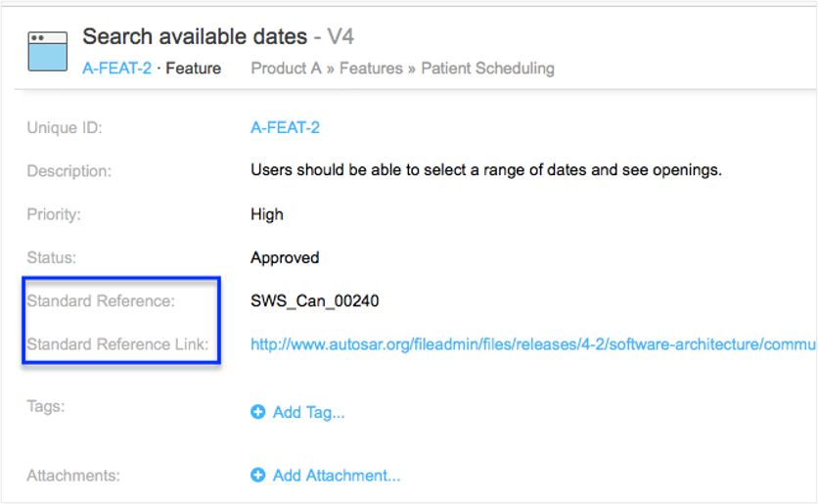Navigate to Features in the breadcrumb path

coord(371,69)
